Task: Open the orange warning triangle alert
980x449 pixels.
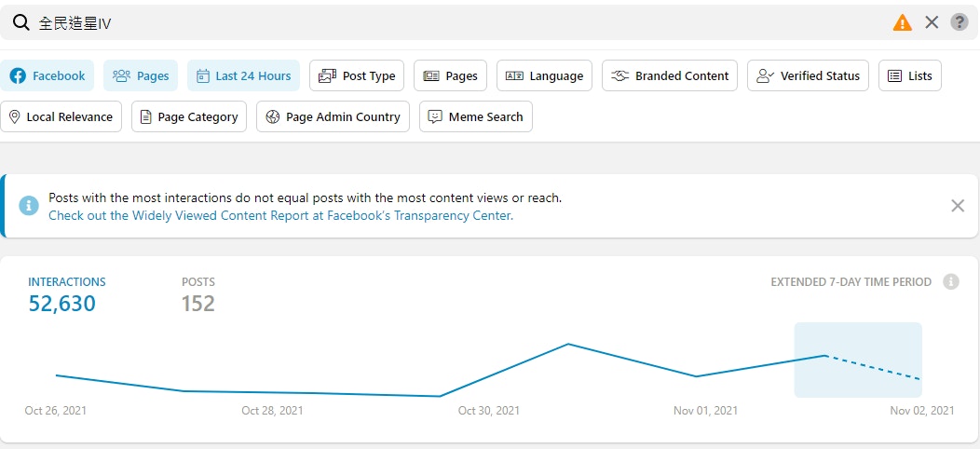Action: point(902,23)
